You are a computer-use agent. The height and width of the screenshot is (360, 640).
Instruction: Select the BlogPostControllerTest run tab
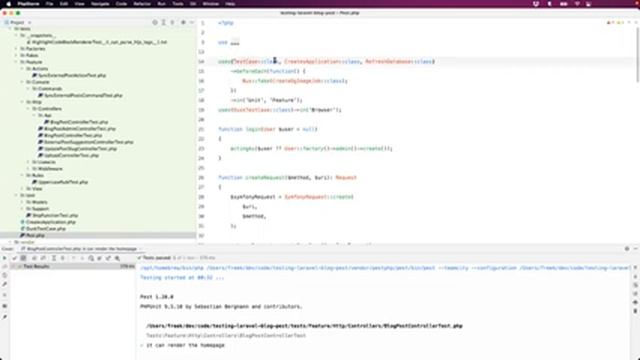pos(79,249)
